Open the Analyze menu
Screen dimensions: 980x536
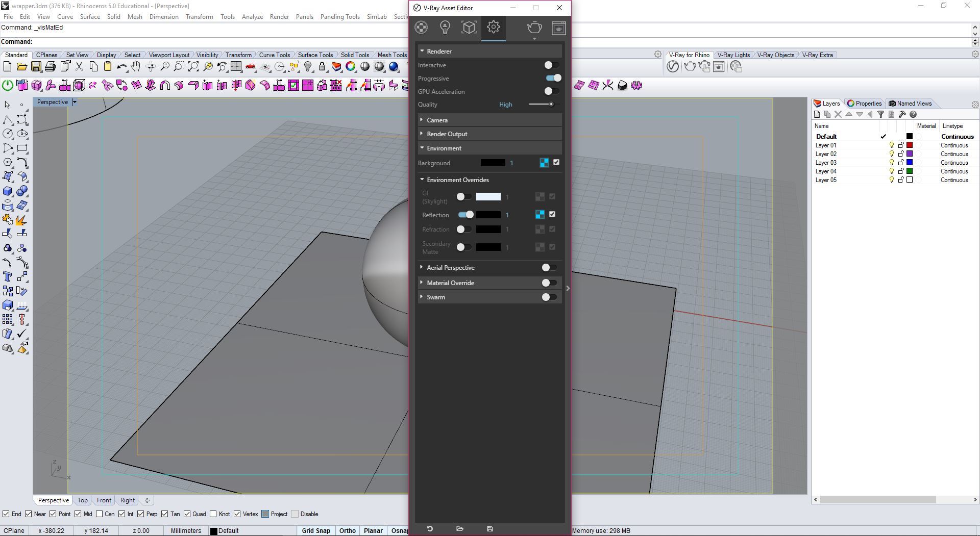[252, 17]
